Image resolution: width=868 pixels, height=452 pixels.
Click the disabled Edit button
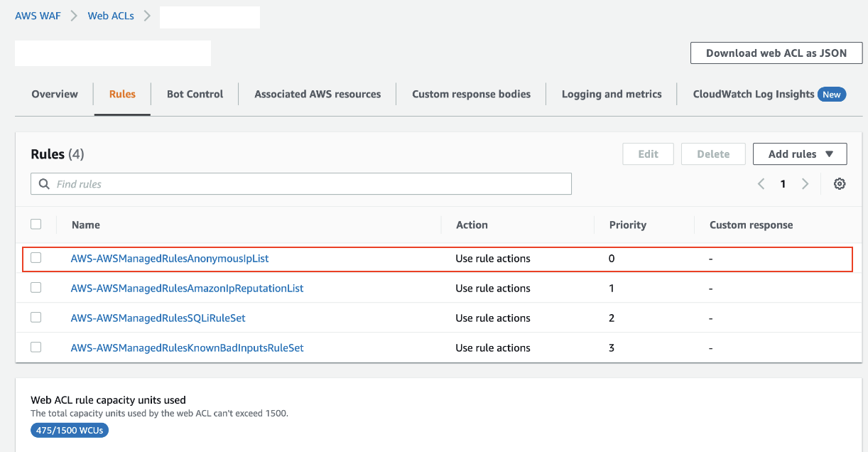click(x=648, y=154)
